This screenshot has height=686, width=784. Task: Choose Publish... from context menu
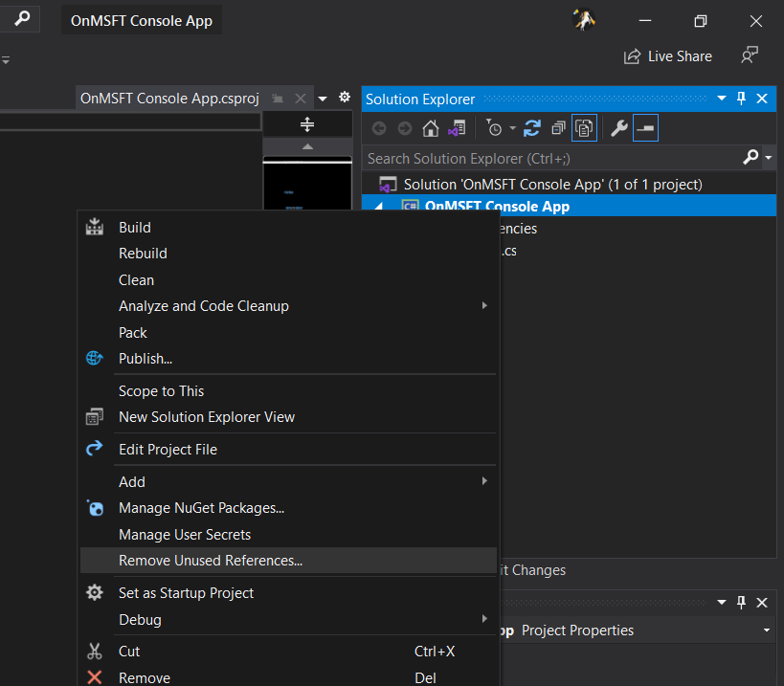(x=288, y=358)
